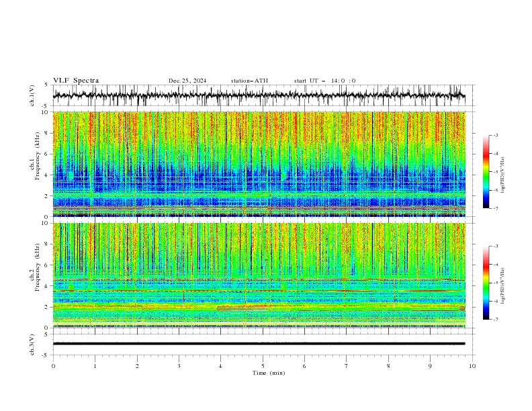Click the "-4" tick on ch.2 colorbar

[495, 265]
